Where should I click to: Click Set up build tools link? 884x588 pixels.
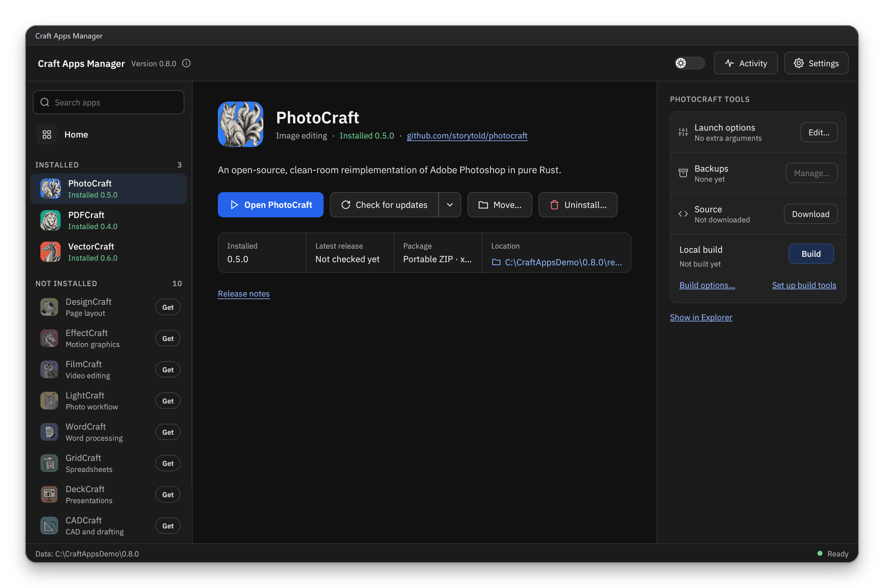(804, 285)
